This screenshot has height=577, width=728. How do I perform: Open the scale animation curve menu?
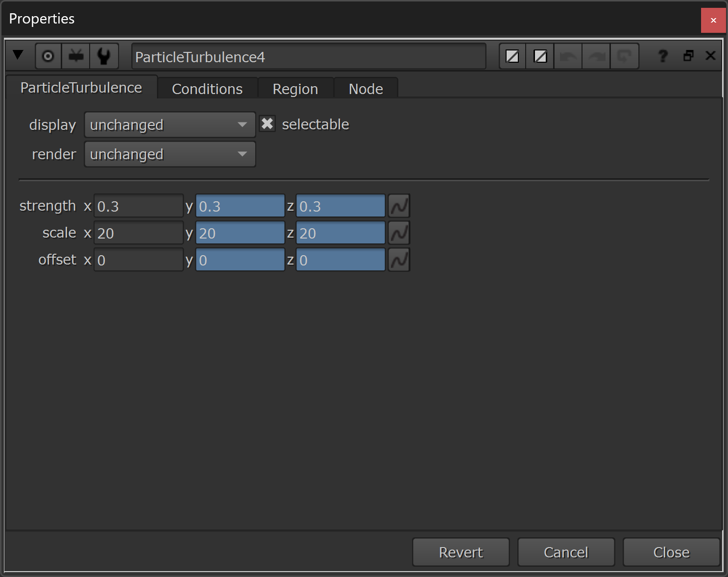coord(399,233)
